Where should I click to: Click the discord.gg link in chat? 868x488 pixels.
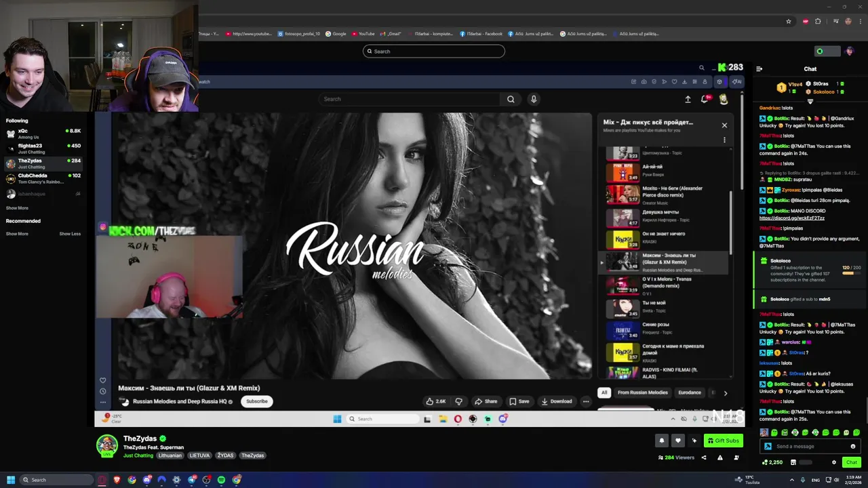[792, 218]
